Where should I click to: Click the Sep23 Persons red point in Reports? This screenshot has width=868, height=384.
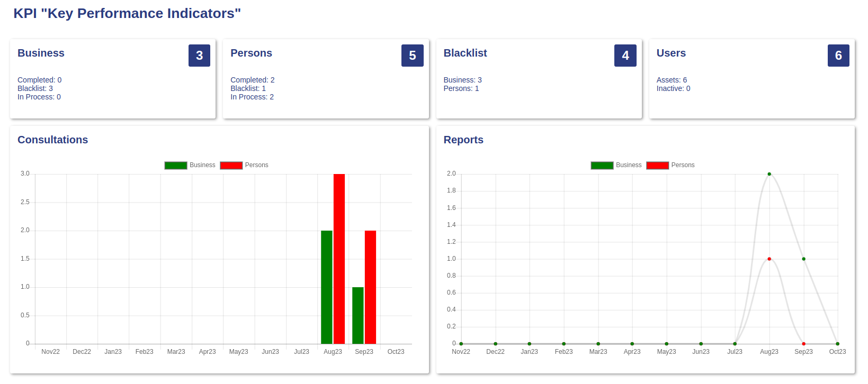803,344
